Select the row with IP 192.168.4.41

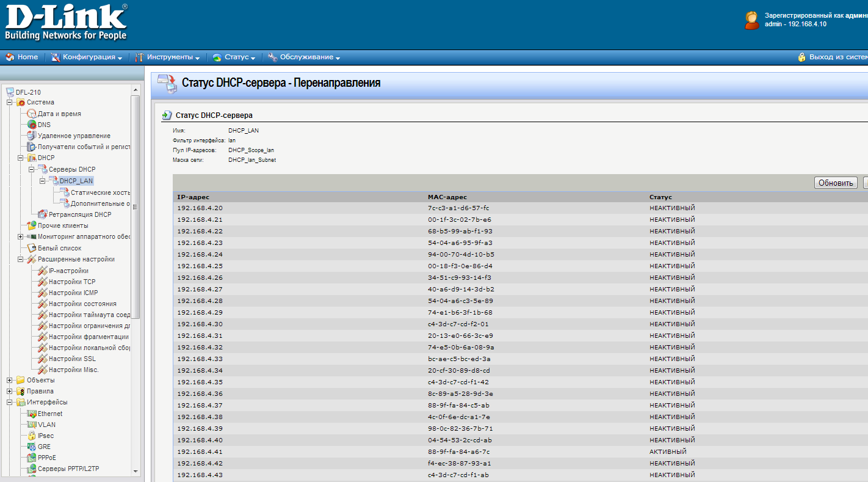pos(427,452)
